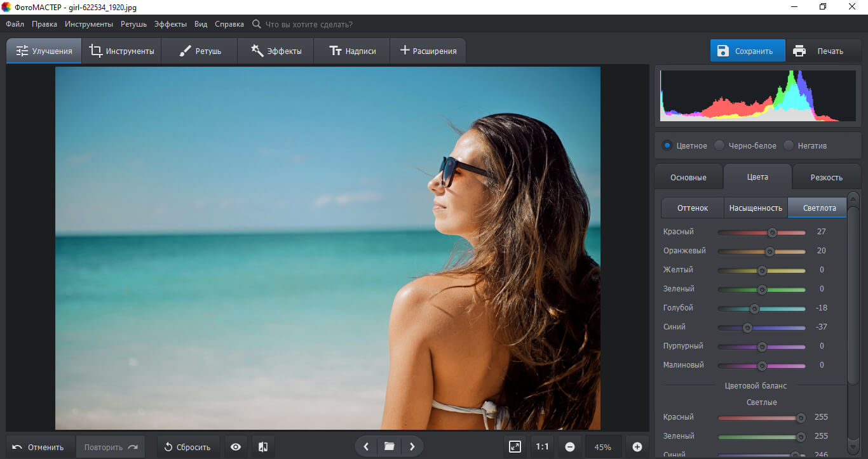The height and width of the screenshot is (459, 868).
Task: Switch to the Насыщенность tab
Action: [756, 208]
